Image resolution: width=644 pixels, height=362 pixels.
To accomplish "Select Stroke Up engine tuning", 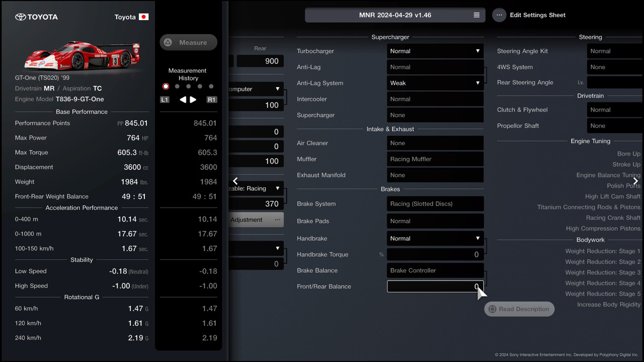I will coord(626,164).
